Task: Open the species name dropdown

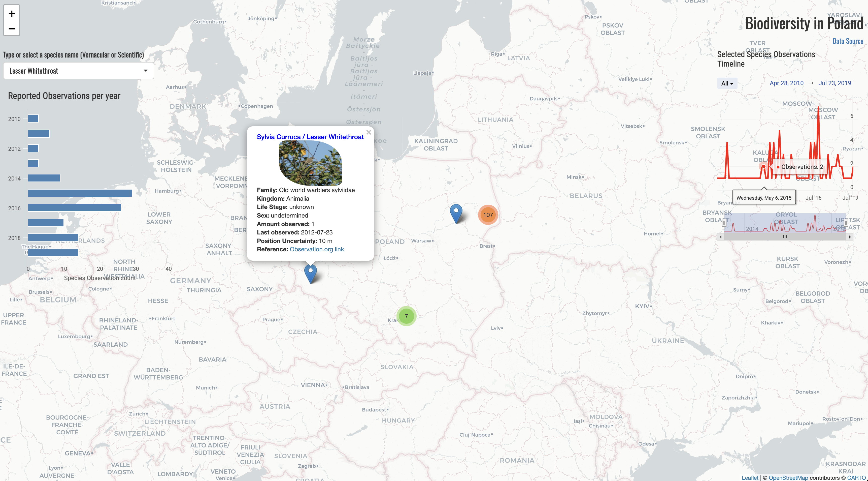Action: (79, 71)
